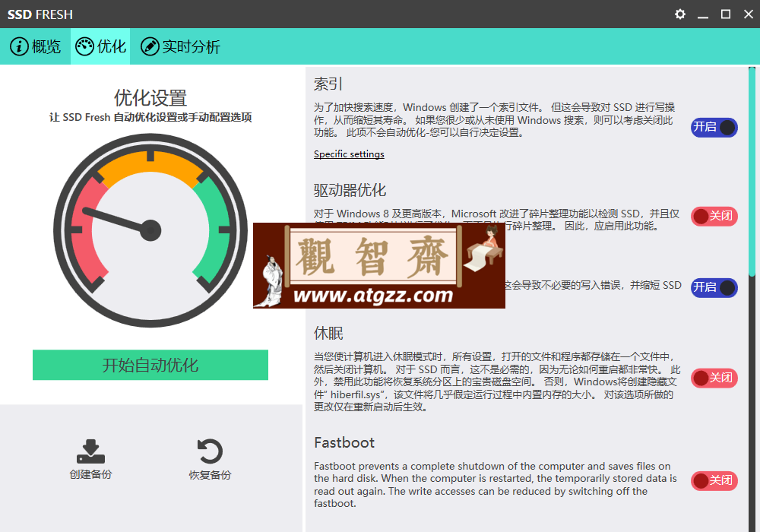Screen dimensions: 760x532
Task: Close the SSD Fresh window
Action: [749, 14]
